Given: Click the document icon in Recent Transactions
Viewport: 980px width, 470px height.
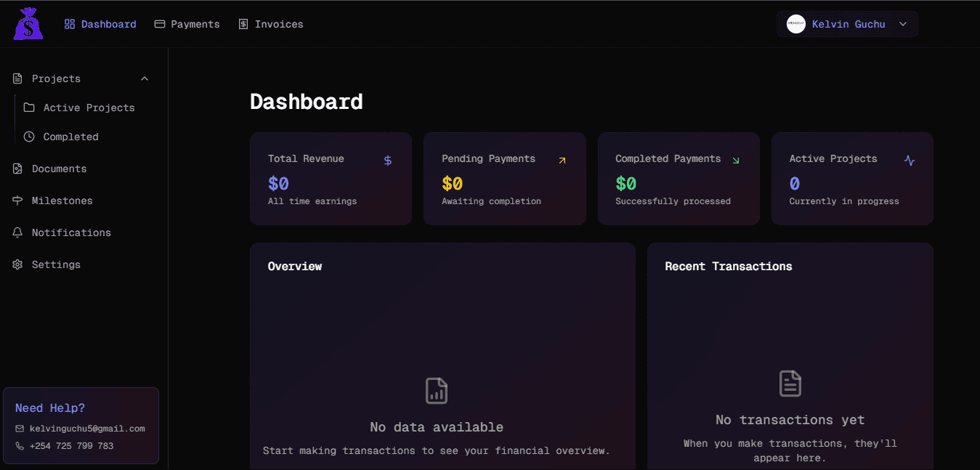Looking at the screenshot, I should [x=790, y=383].
